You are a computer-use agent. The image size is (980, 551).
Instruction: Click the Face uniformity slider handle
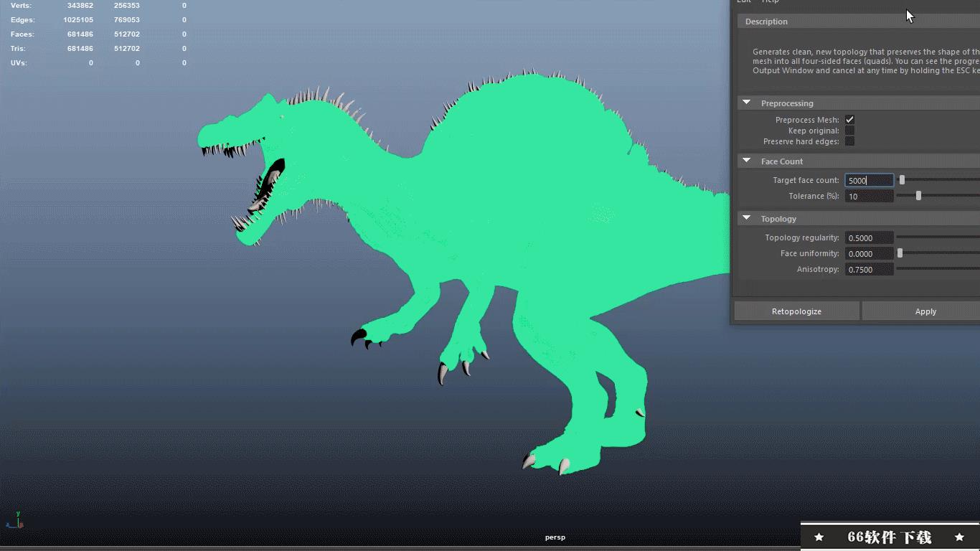point(900,253)
